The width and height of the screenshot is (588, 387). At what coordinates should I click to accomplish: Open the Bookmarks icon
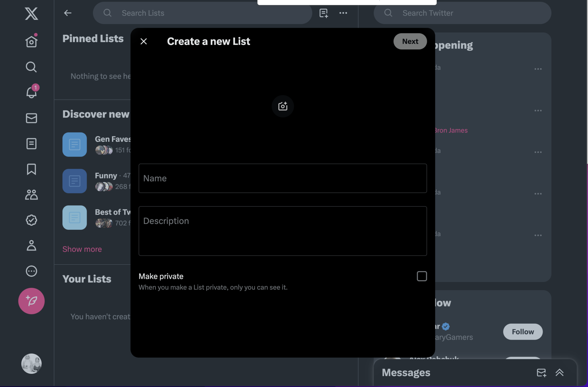(31, 169)
